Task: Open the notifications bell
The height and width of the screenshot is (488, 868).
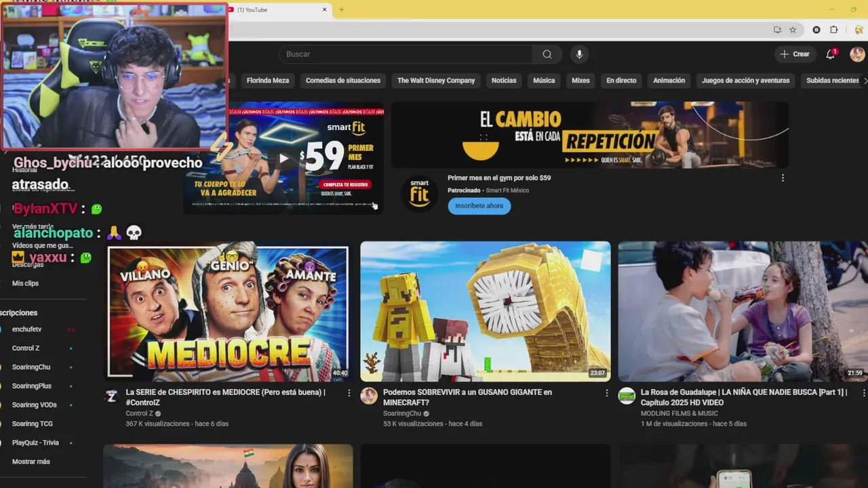Action: [831, 54]
